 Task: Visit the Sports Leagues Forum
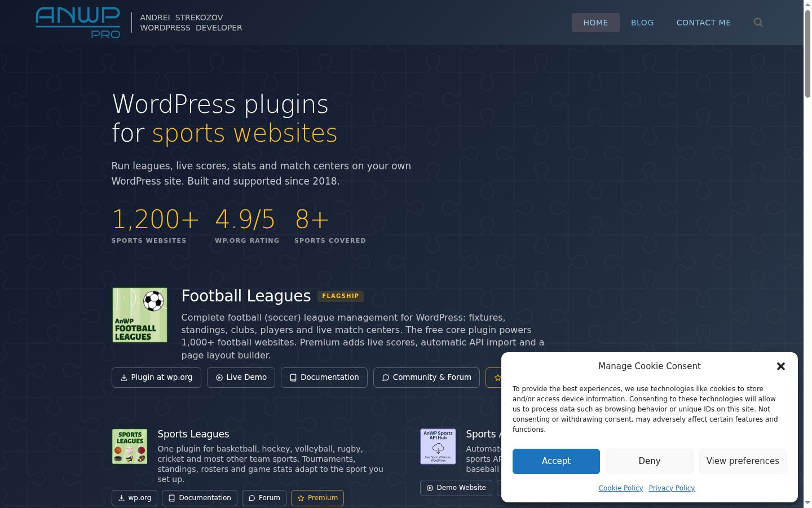(264, 498)
